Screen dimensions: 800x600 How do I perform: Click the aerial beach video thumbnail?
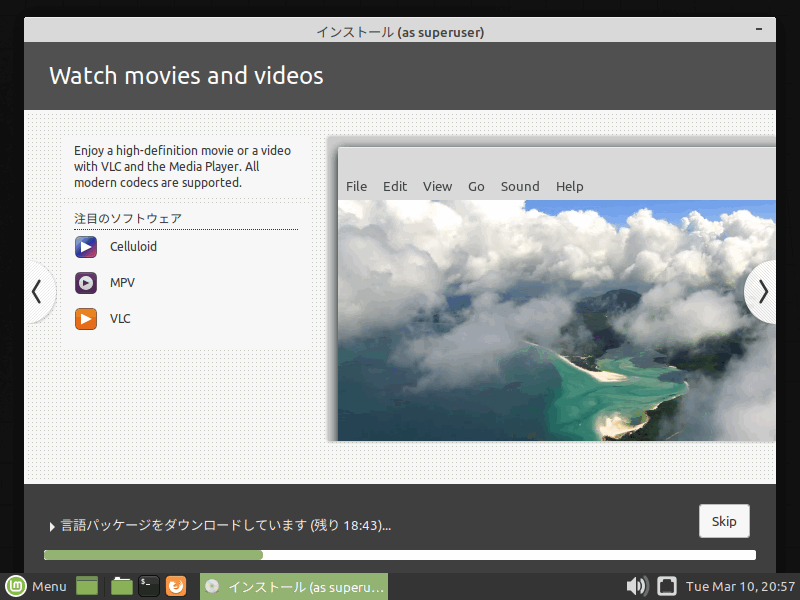[x=557, y=320]
